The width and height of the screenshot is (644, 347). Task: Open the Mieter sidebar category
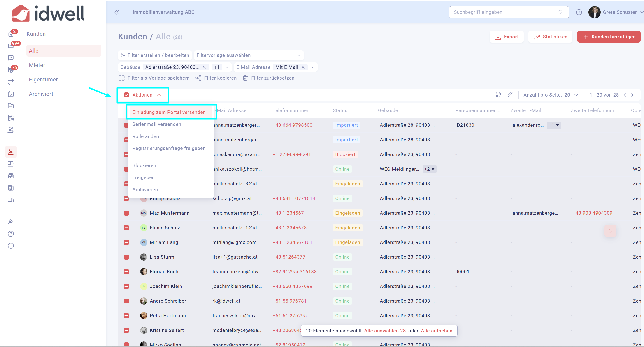point(37,65)
